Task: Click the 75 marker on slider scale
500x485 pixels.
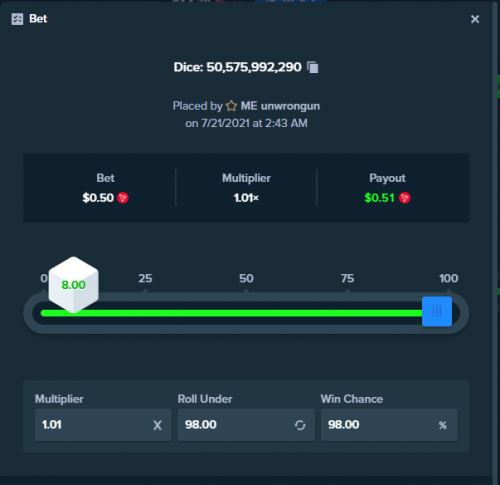Action: (347, 278)
